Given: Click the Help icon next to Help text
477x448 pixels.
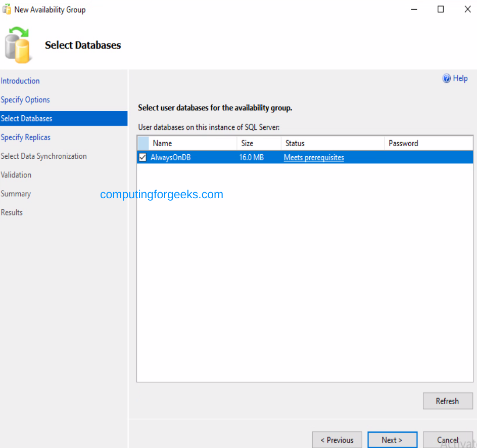Looking at the screenshot, I should [447, 78].
